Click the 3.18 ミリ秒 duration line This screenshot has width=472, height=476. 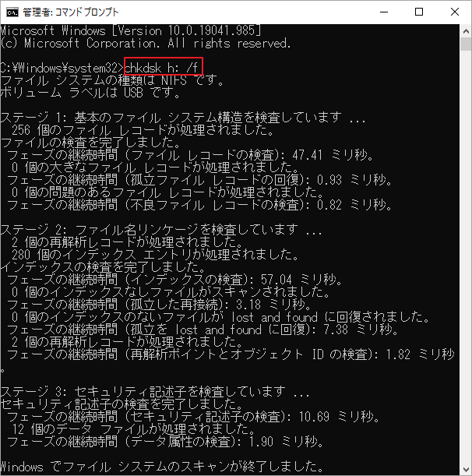(x=158, y=305)
